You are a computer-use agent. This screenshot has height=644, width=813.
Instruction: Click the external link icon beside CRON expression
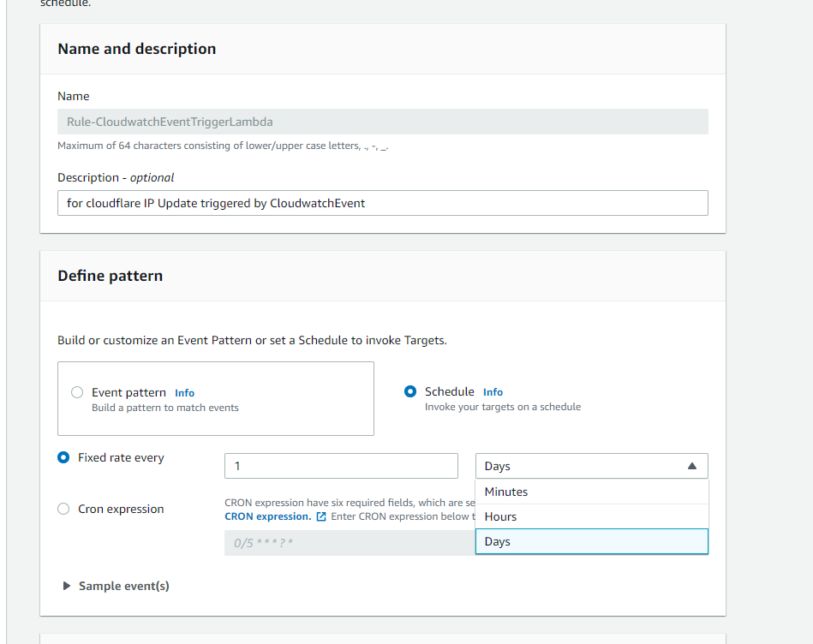(321, 517)
